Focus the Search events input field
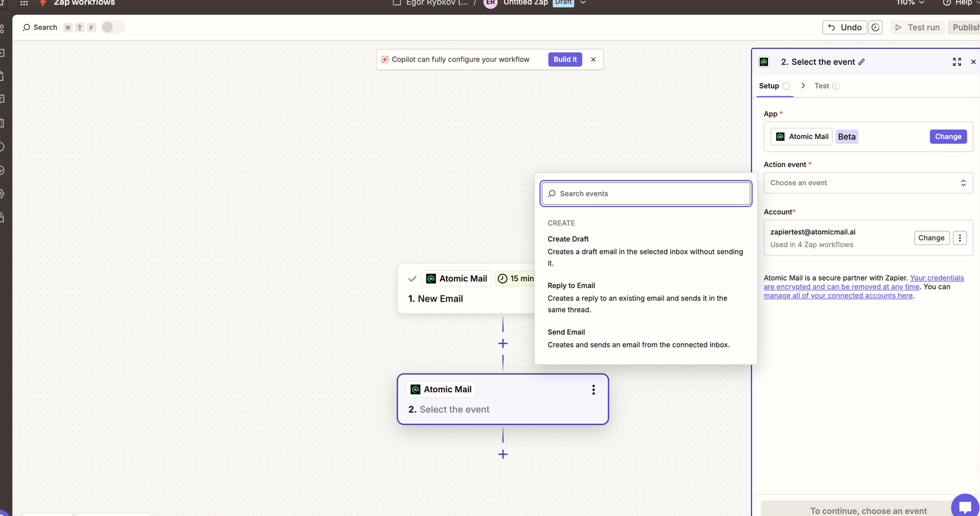Viewport: 980px width, 516px height. 646,194
